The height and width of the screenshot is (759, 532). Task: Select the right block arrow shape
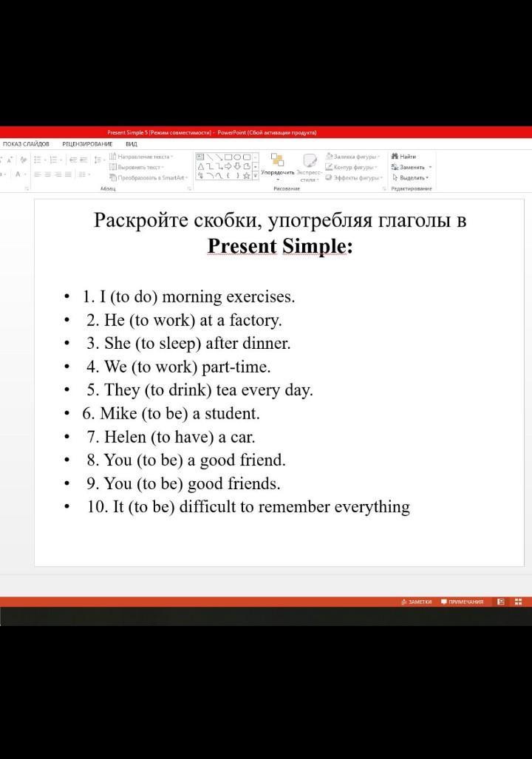[228, 166]
